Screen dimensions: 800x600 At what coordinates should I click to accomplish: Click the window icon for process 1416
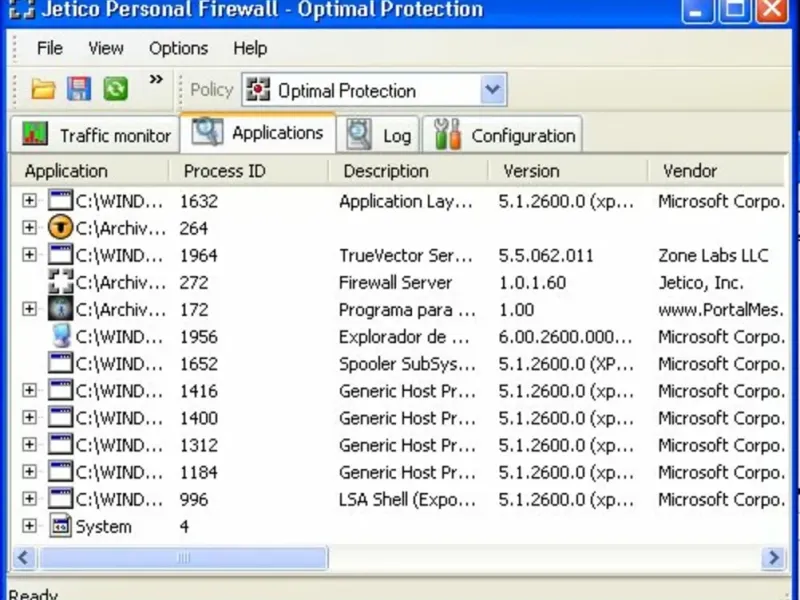click(60, 390)
